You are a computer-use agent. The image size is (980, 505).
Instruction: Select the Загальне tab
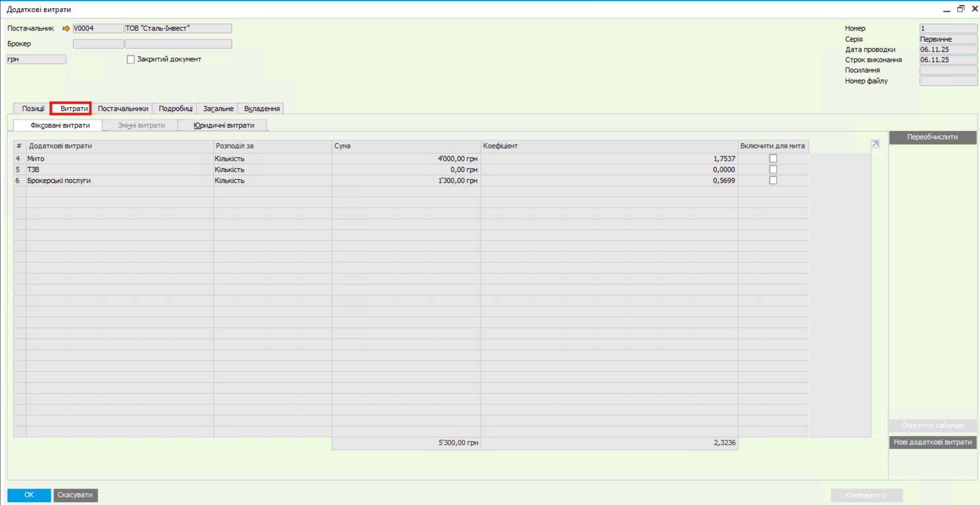pos(218,108)
